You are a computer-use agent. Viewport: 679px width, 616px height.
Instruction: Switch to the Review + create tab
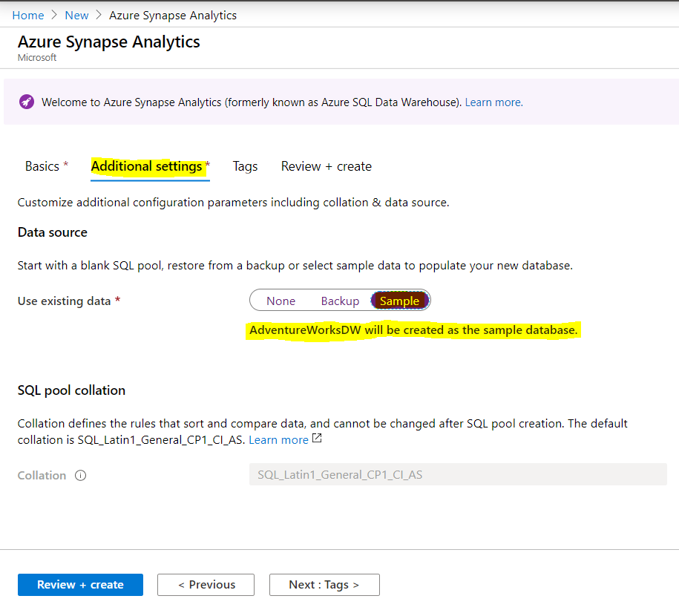click(x=327, y=166)
